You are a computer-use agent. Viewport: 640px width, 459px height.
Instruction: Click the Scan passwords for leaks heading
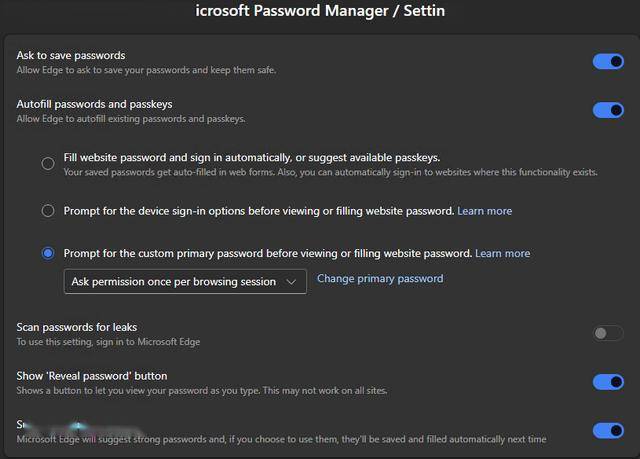coord(77,327)
